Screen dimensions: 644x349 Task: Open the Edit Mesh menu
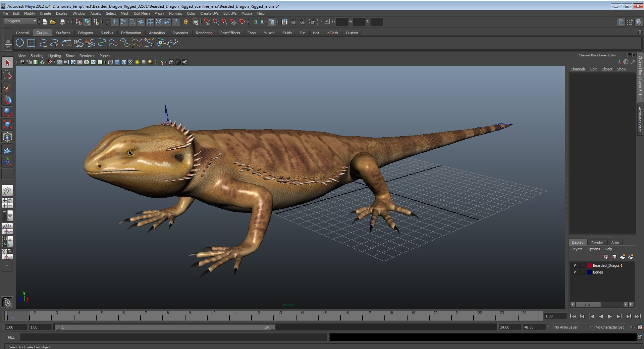click(142, 13)
